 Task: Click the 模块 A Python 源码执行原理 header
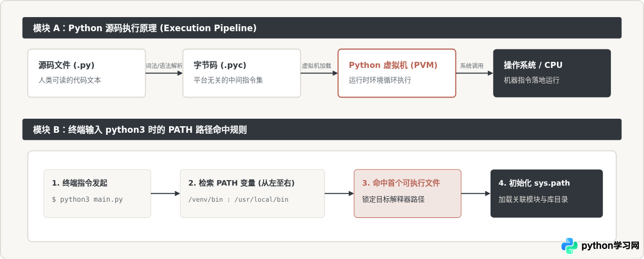point(322,28)
